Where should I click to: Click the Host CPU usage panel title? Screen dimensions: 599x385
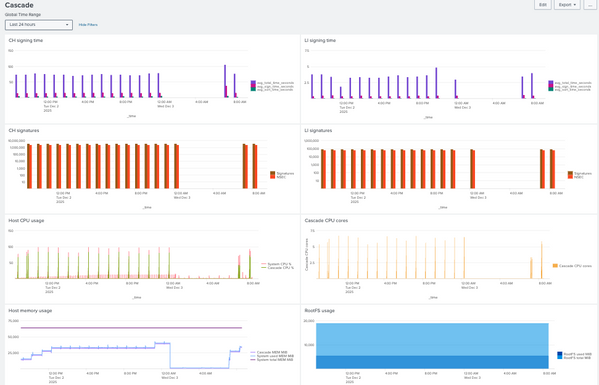tap(26, 220)
